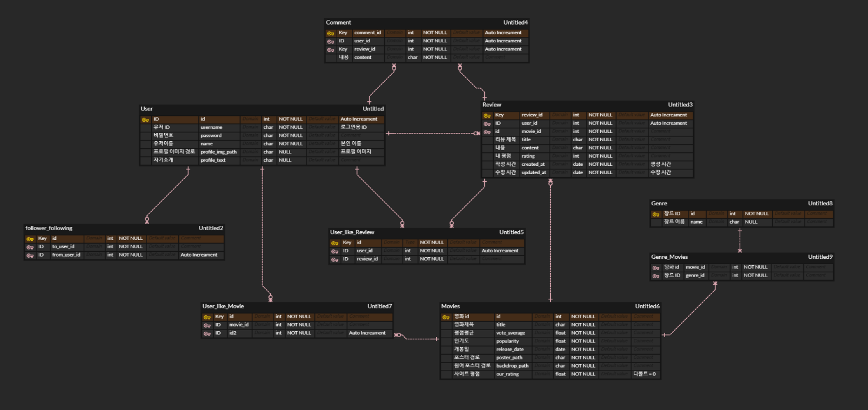Screen dimensions: 868x410
Task: Click the primary key icon in User_like_Movie table
Action: 207,317
